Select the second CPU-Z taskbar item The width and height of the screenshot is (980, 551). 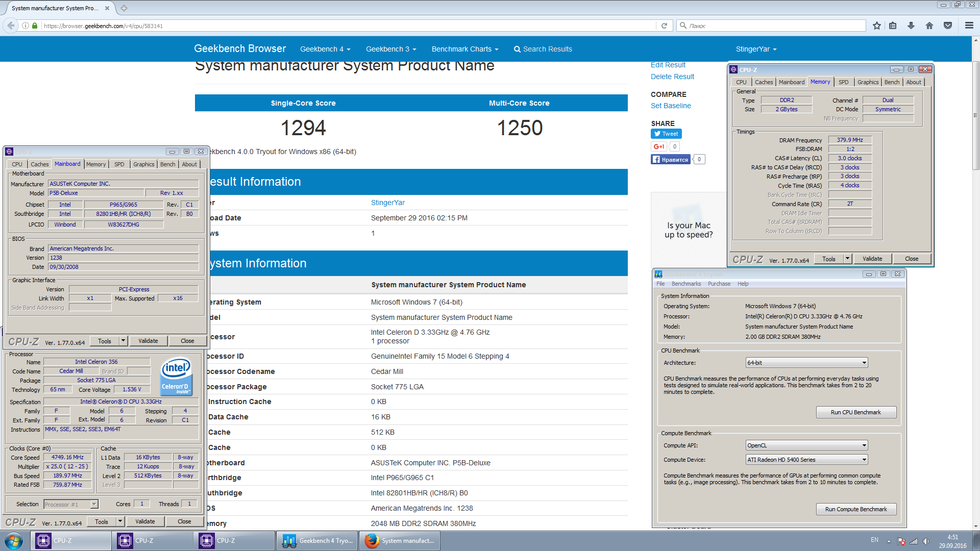pyautogui.click(x=153, y=541)
